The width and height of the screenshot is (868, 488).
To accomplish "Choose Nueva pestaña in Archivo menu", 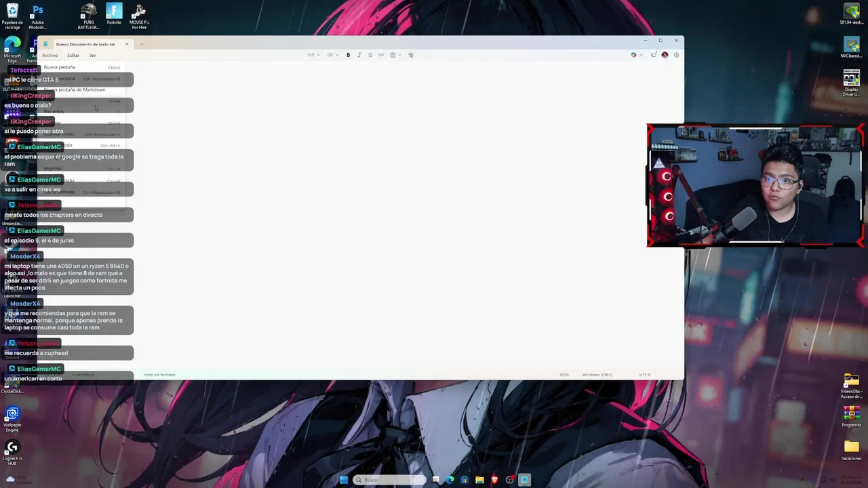I will [81, 67].
